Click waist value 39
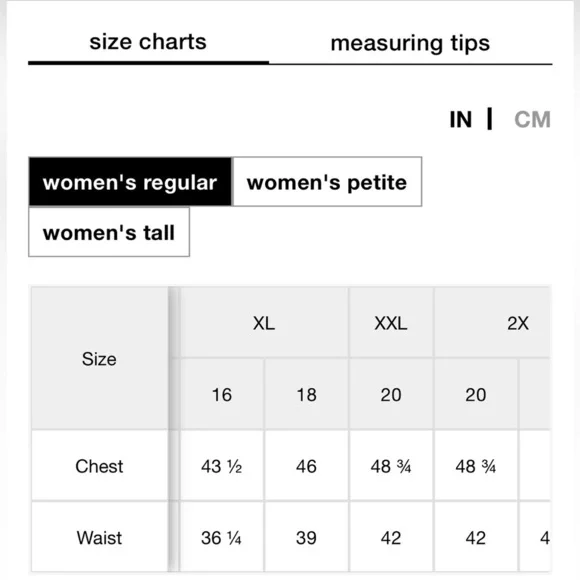Screen dimensions: 580x580 [x=306, y=537]
